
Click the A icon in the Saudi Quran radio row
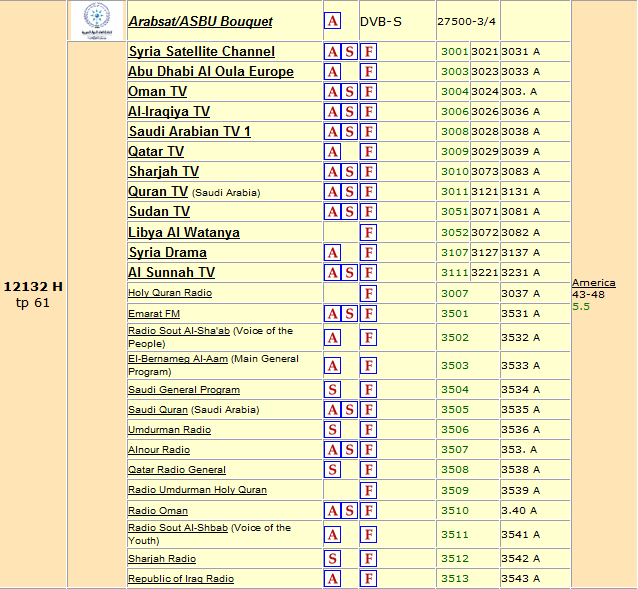click(x=332, y=409)
